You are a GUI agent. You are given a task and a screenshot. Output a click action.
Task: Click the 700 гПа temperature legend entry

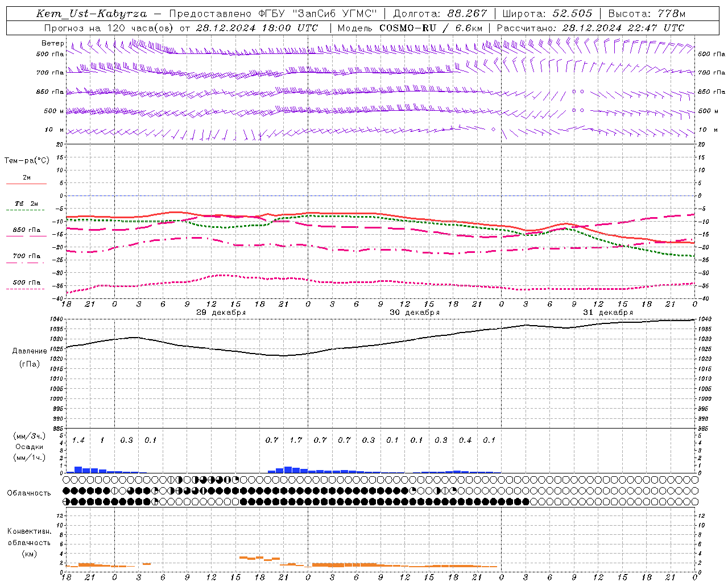tap(26, 256)
